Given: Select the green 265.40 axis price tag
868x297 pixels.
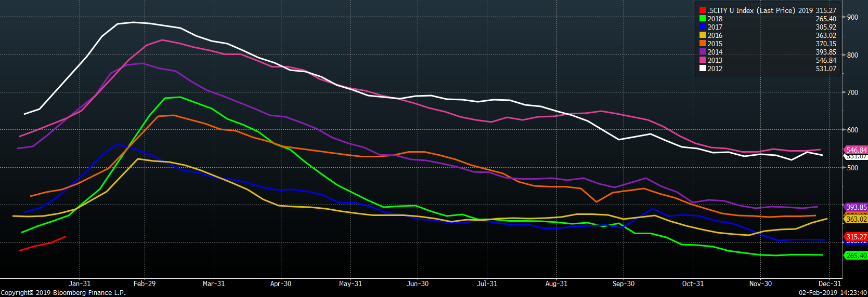Looking at the screenshot, I should click(x=856, y=255).
